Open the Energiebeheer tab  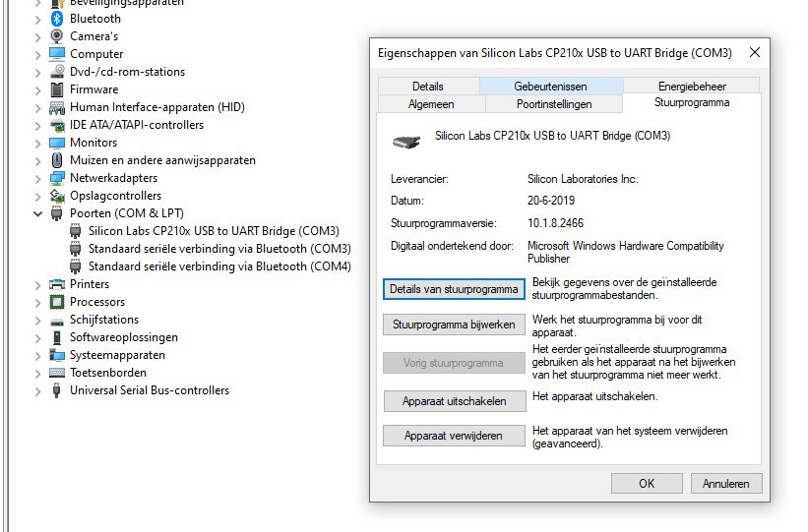[x=692, y=87]
